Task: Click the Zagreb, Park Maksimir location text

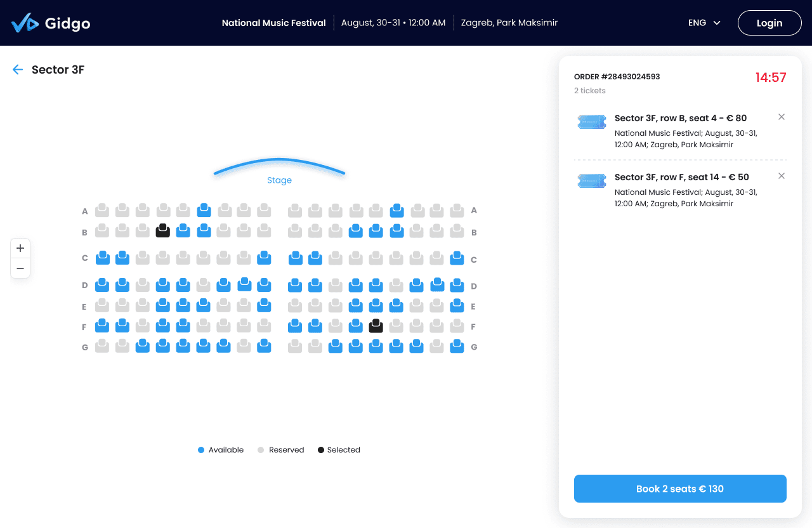Action: tap(509, 23)
